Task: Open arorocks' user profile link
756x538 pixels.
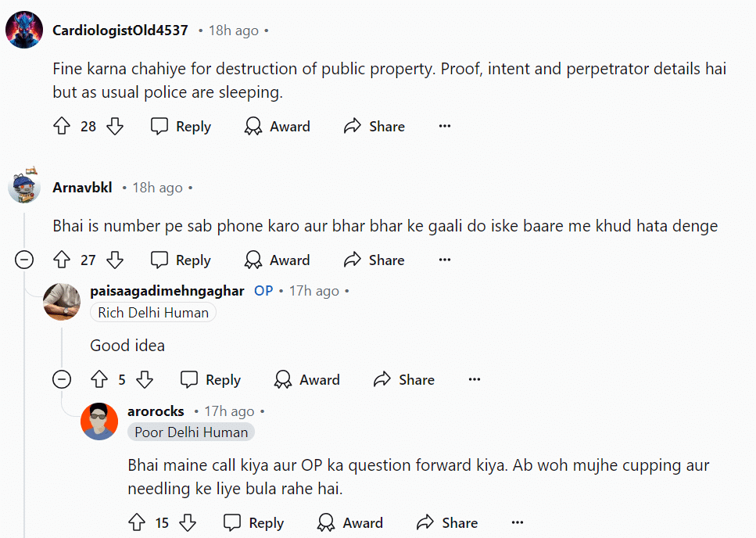Action: click(156, 411)
